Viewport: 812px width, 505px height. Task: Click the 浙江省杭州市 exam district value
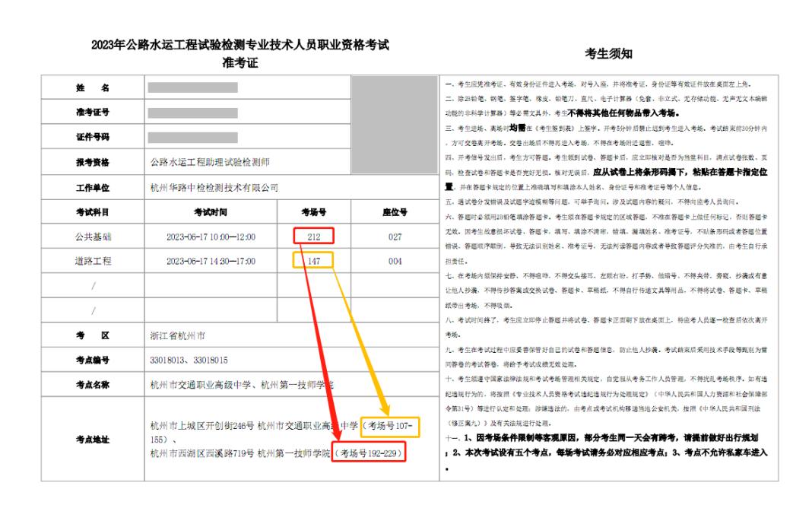point(178,335)
